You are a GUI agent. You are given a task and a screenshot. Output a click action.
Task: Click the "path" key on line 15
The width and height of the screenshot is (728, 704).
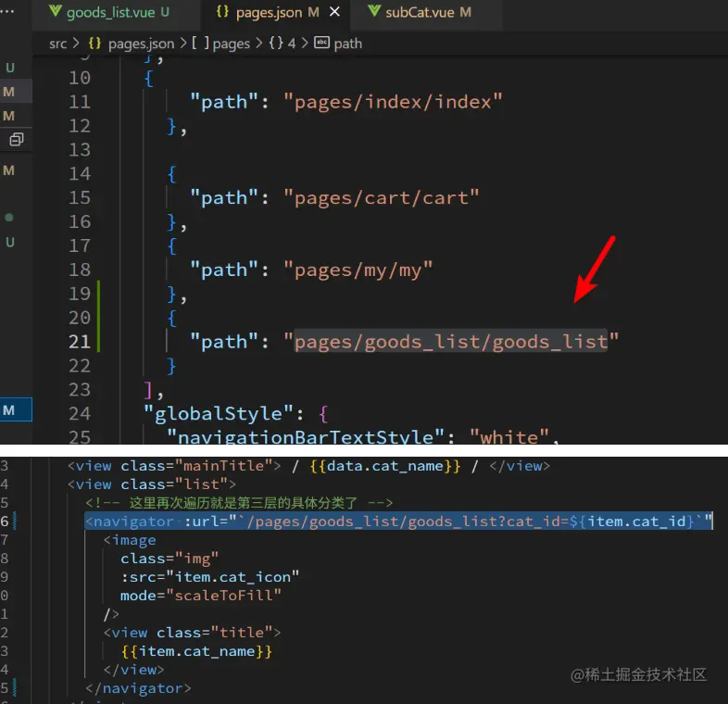[224, 198]
